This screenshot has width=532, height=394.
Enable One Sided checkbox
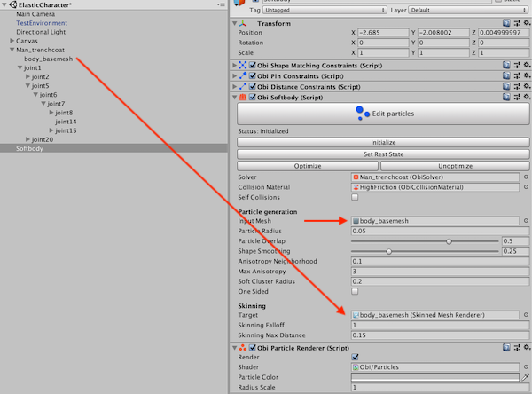[x=355, y=291]
